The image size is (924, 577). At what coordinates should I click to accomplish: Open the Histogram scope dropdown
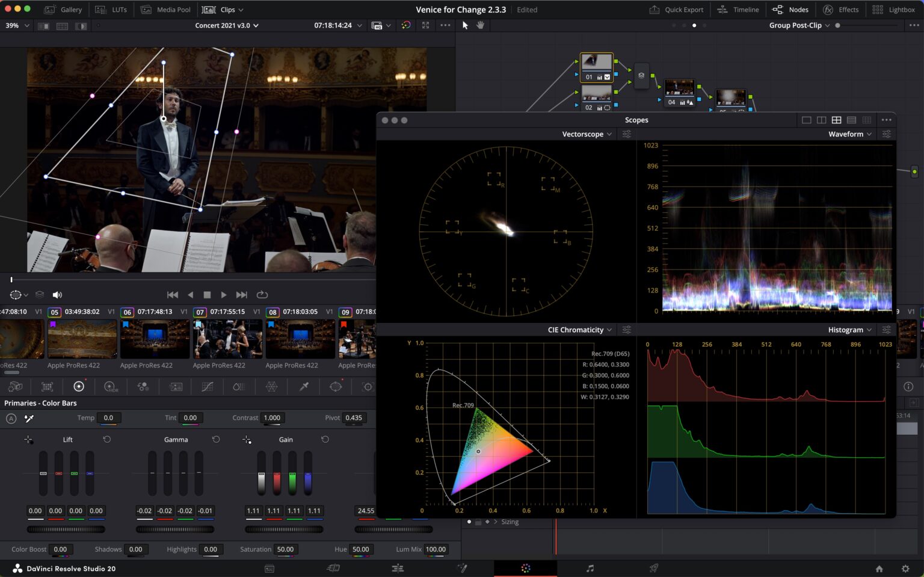pyautogui.click(x=849, y=330)
